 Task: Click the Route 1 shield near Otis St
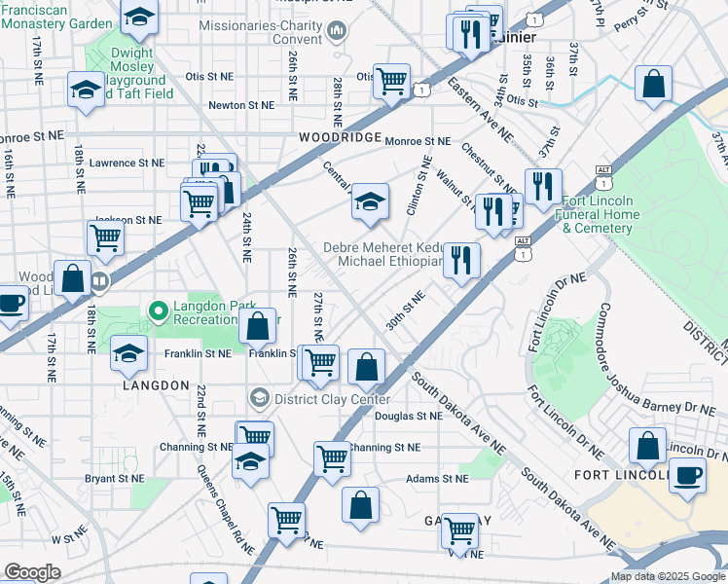coord(421,90)
